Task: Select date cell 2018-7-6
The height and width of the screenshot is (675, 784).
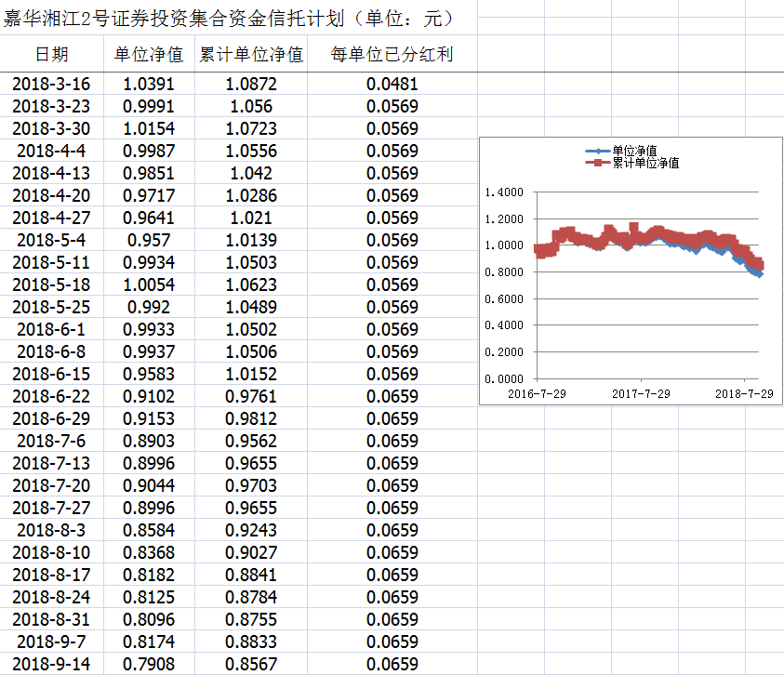Action: coord(51,441)
